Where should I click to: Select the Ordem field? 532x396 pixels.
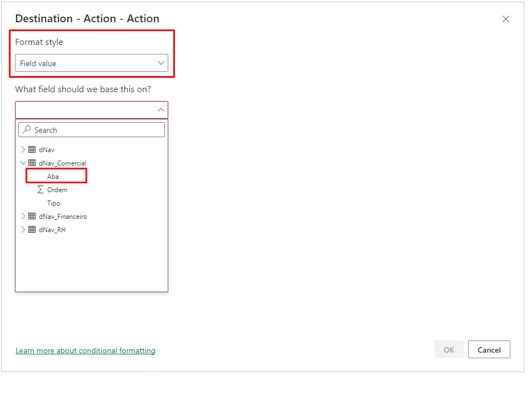pos(57,189)
